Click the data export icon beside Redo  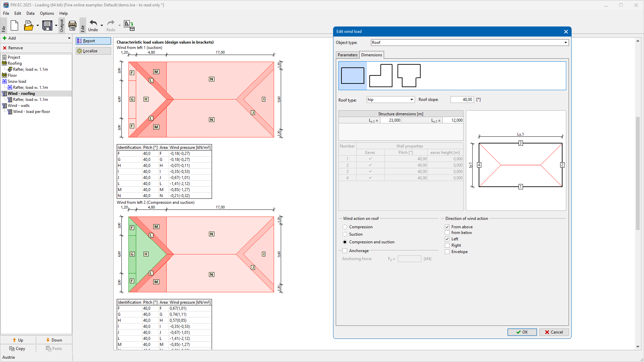pos(129,25)
